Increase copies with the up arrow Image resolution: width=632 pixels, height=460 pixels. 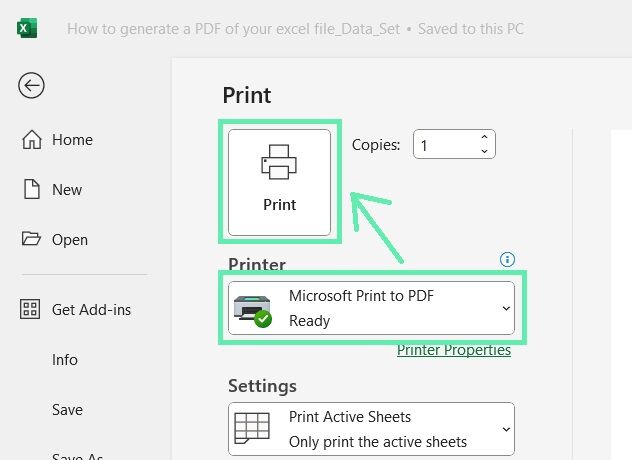click(484, 137)
